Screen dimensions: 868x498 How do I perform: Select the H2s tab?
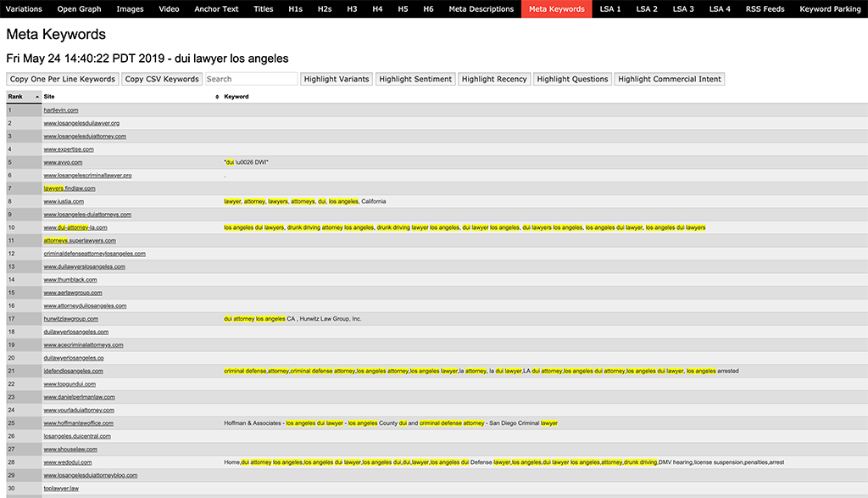[325, 8]
